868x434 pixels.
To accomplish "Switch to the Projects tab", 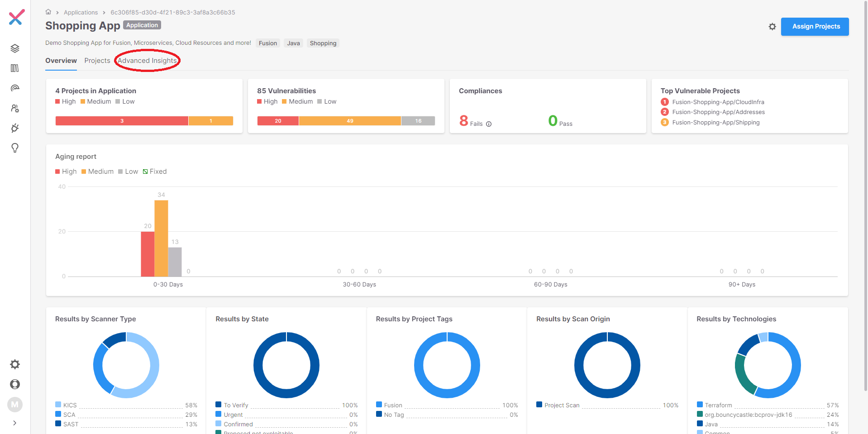I will (97, 61).
